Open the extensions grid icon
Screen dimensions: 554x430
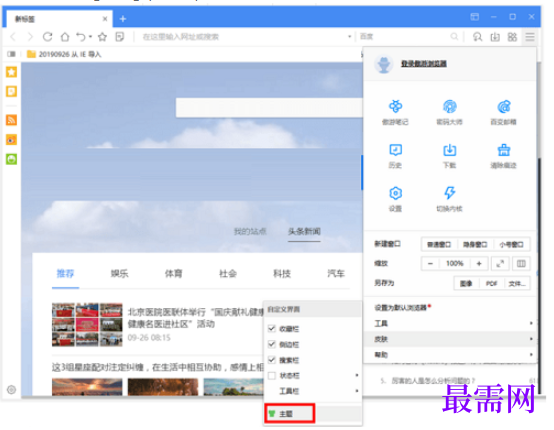[x=512, y=37]
